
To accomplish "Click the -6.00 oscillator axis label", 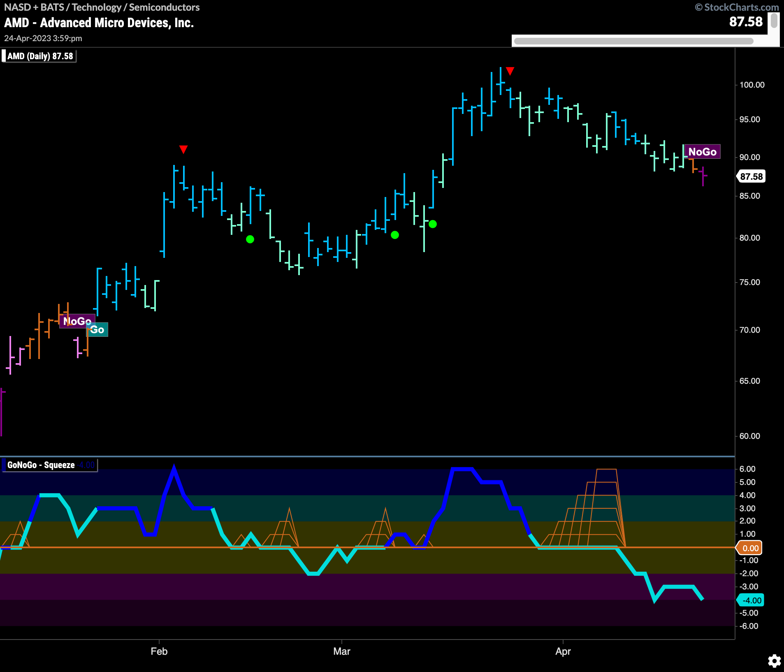I will pyautogui.click(x=749, y=626).
